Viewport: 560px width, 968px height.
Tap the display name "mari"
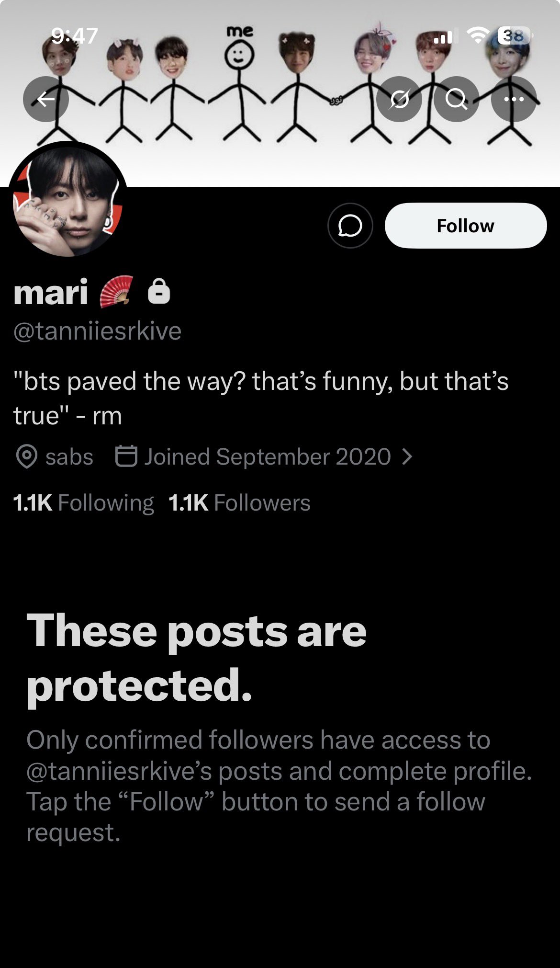pos(51,292)
